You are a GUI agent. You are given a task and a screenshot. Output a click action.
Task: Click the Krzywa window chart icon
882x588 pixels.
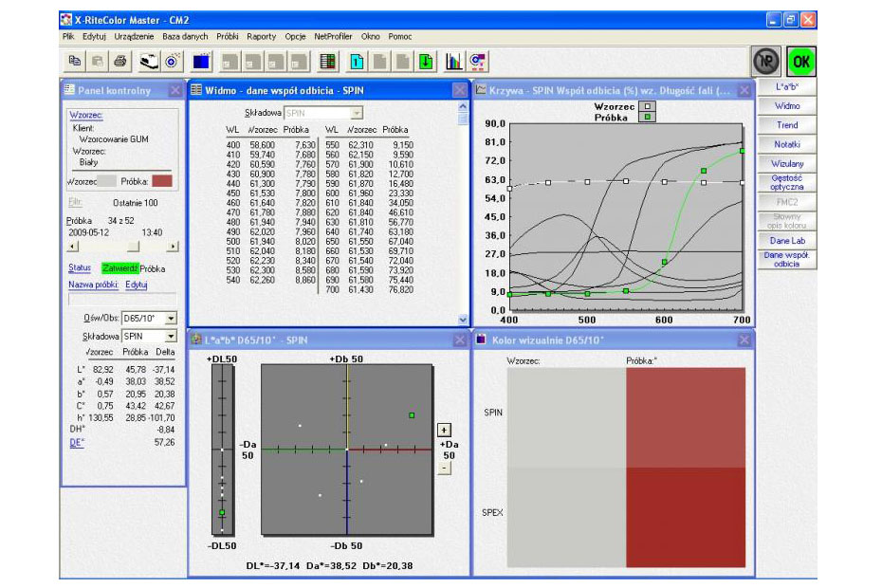pyautogui.click(x=482, y=89)
